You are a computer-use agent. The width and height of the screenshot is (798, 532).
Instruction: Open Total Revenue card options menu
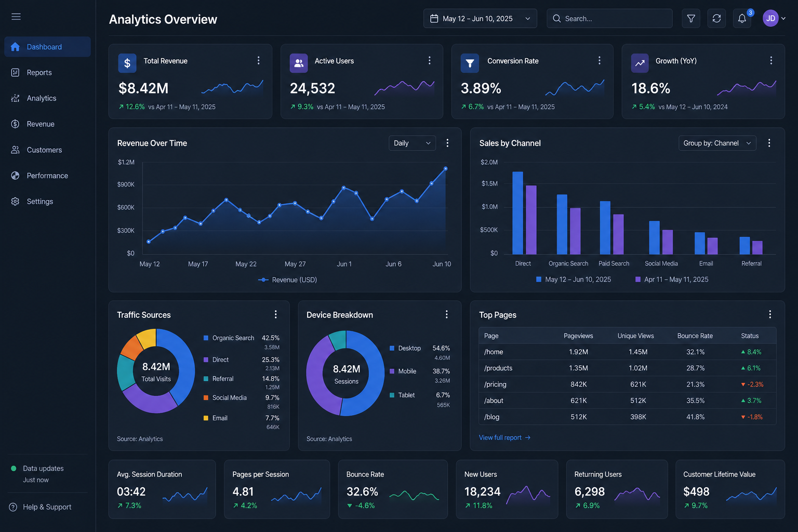(258, 61)
